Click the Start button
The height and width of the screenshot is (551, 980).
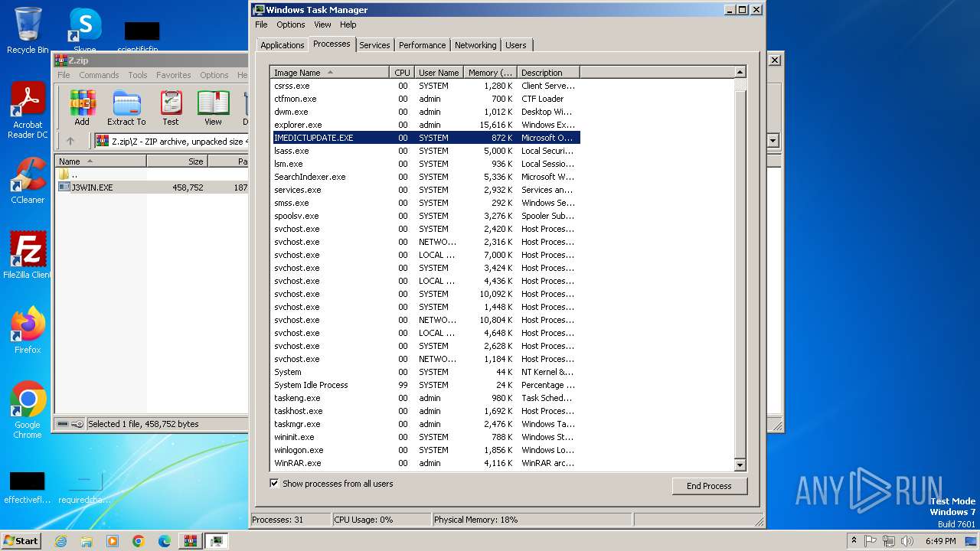[x=21, y=541]
